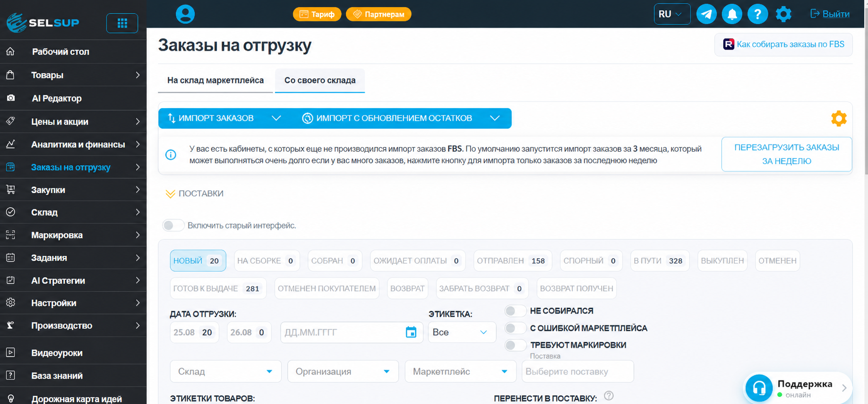Select the Новый 20 status filter
The image size is (868, 404).
tap(198, 261)
